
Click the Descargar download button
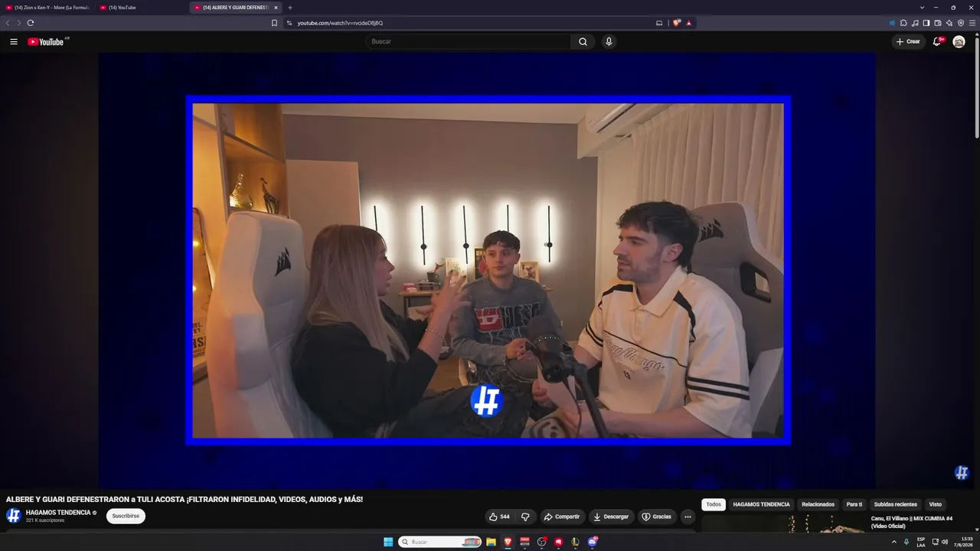(x=611, y=517)
